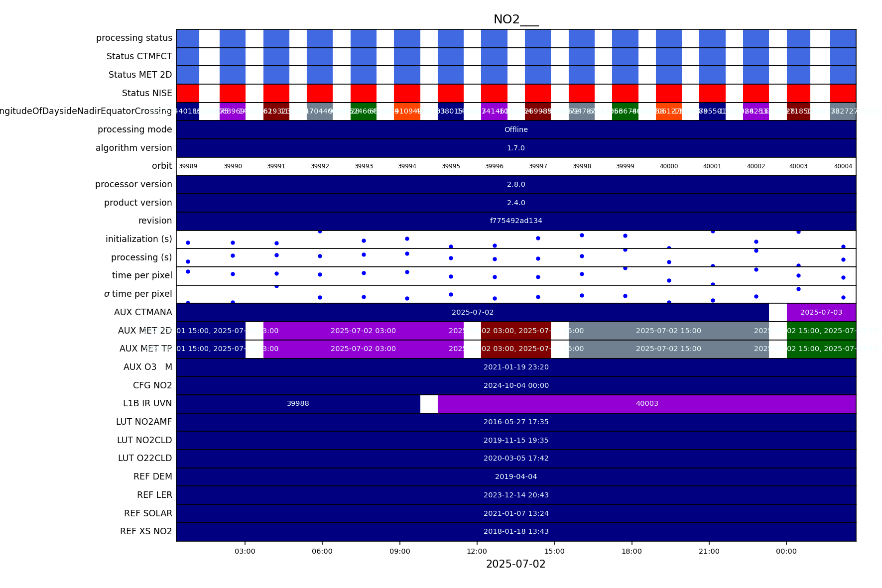Screen dimensions: 882x588
Task: Click REF SOLAR value 2021-01-07 13:24
Action: click(x=515, y=514)
